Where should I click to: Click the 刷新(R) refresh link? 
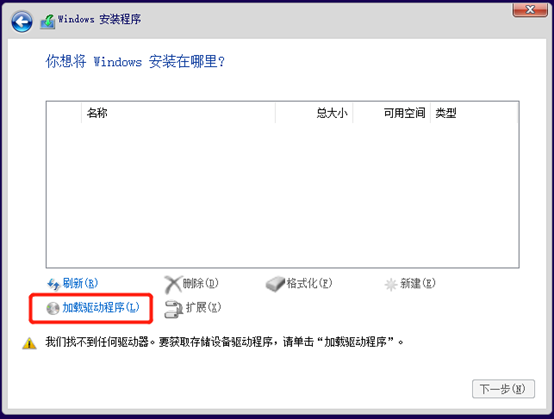(80, 283)
